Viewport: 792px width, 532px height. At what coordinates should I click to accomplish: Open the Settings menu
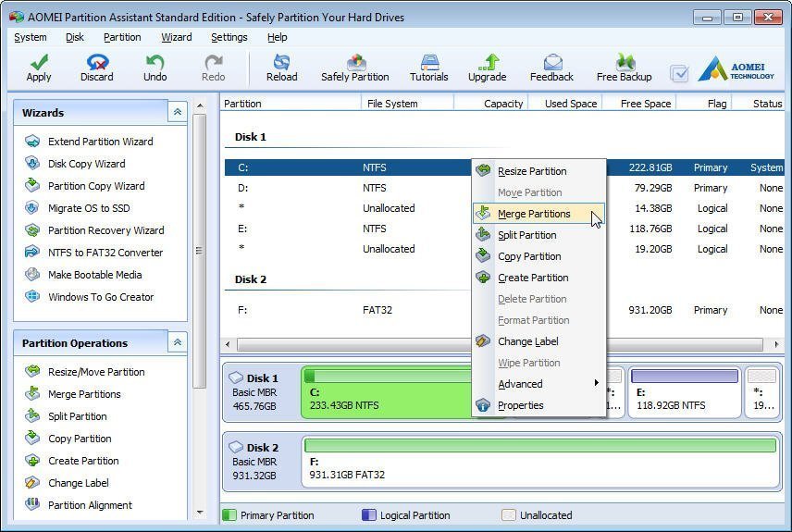coord(229,37)
